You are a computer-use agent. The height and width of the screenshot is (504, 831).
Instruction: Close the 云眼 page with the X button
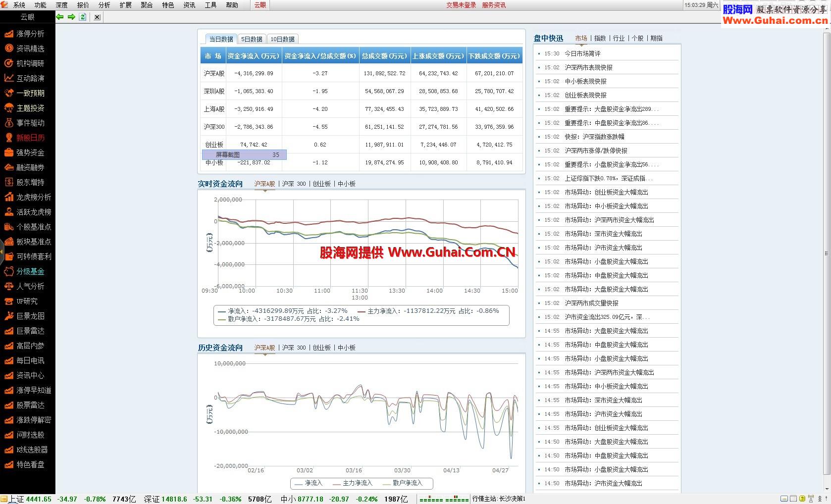click(x=97, y=17)
